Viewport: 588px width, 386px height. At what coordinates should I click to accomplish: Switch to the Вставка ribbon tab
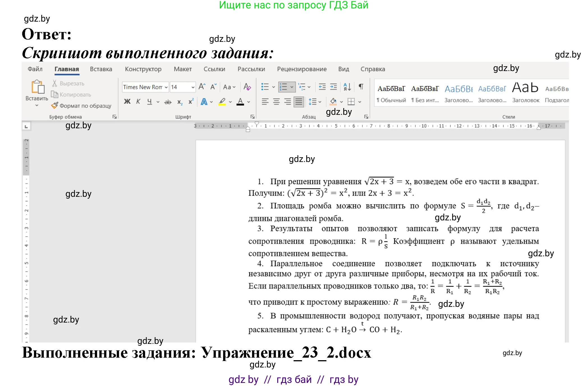(x=101, y=69)
